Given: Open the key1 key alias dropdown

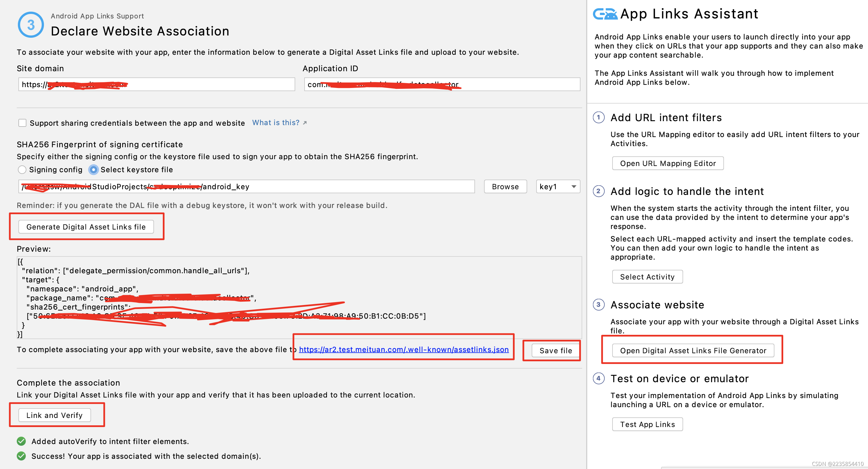Looking at the screenshot, I should tap(558, 186).
